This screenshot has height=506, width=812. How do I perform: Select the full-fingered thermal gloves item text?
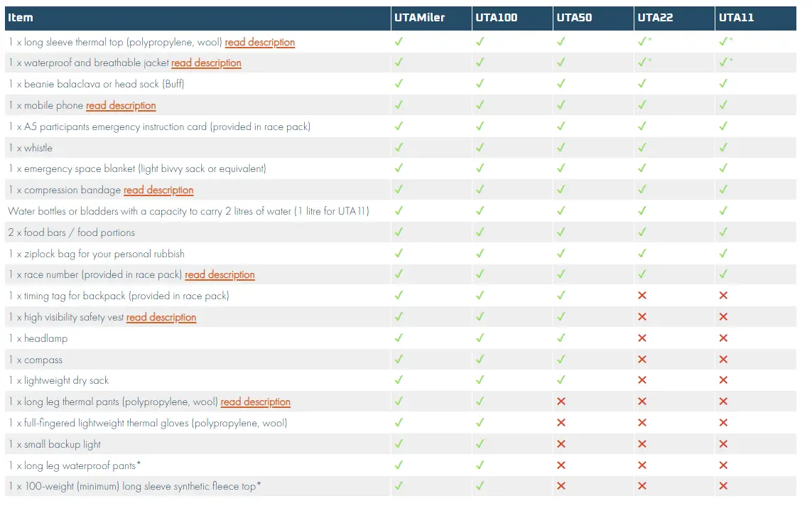148,423
